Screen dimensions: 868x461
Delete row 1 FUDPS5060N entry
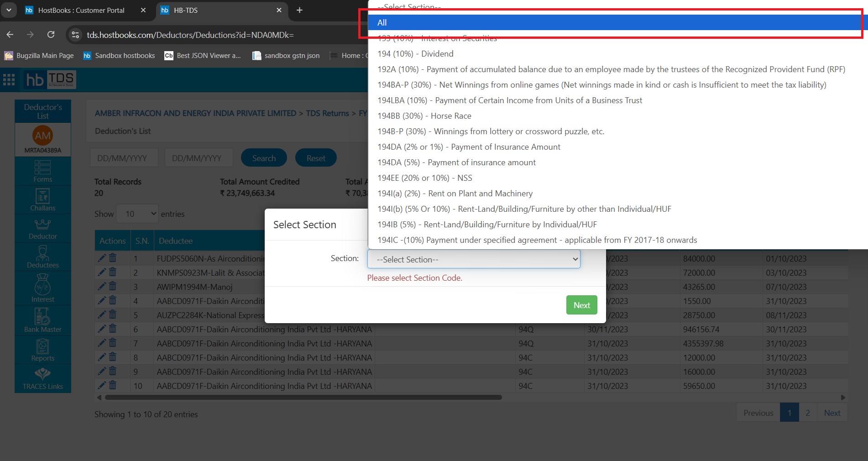pyautogui.click(x=113, y=258)
